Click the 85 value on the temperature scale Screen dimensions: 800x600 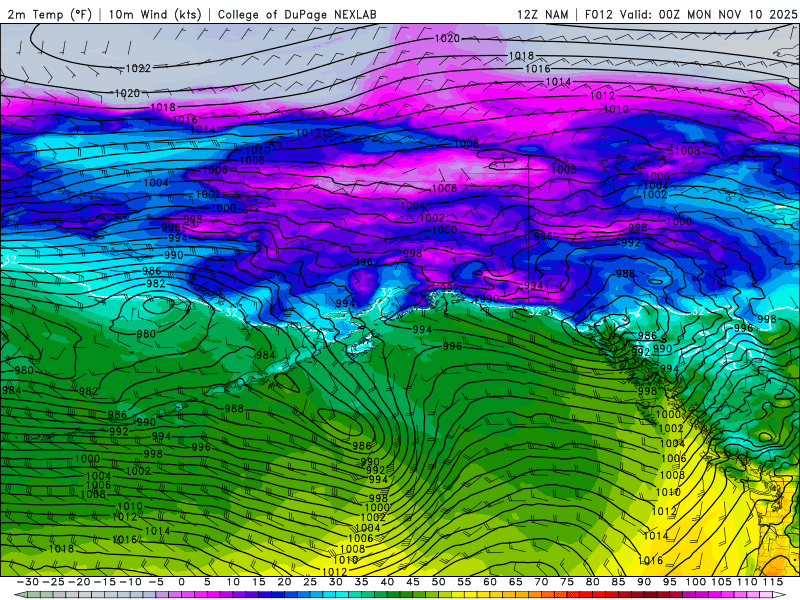618,582
